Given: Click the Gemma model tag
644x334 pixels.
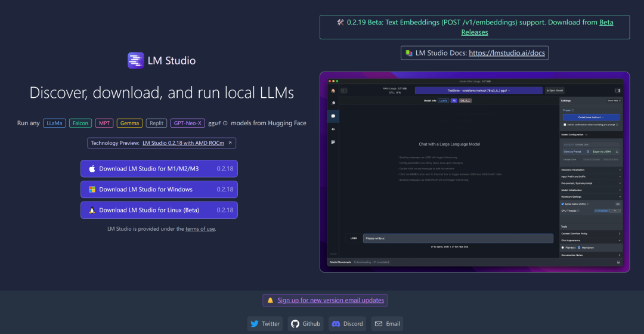Looking at the screenshot, I should (x=129, y=123).
